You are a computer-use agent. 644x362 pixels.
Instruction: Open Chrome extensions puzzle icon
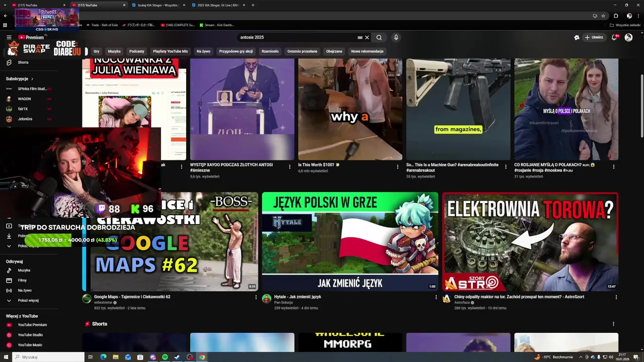point(616,16)
